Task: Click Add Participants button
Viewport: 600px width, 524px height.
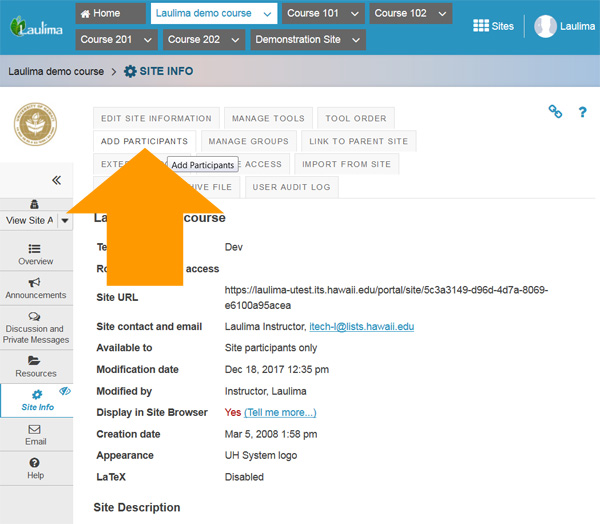Action: coord(144,141)
